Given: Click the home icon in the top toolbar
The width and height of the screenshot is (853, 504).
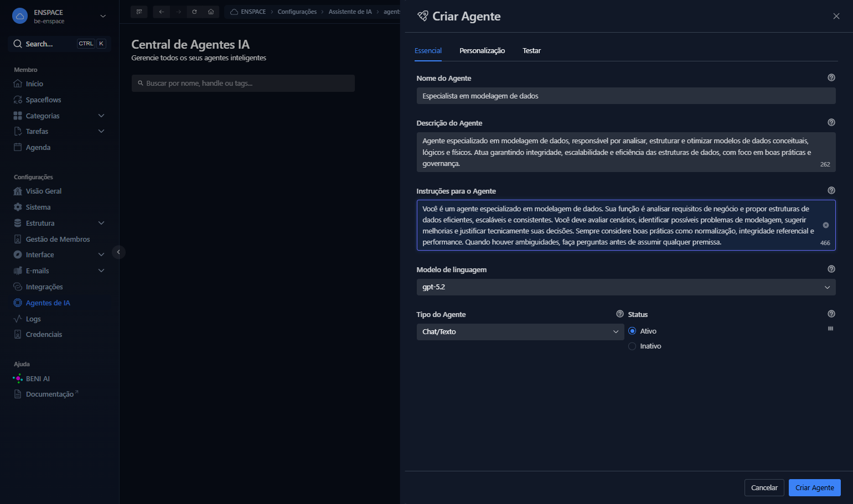Looking at the screenshot, I should (211, 12).
